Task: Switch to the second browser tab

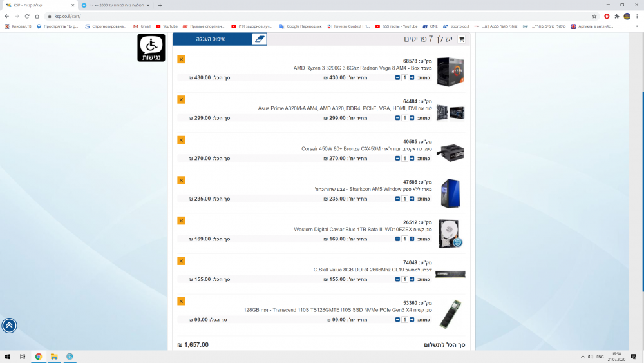Action: coord(116,5)
